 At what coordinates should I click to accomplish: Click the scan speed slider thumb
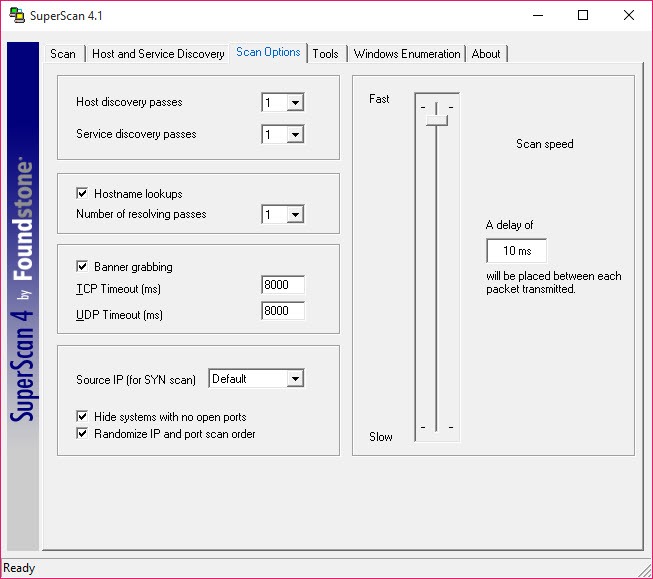point(437,120)
